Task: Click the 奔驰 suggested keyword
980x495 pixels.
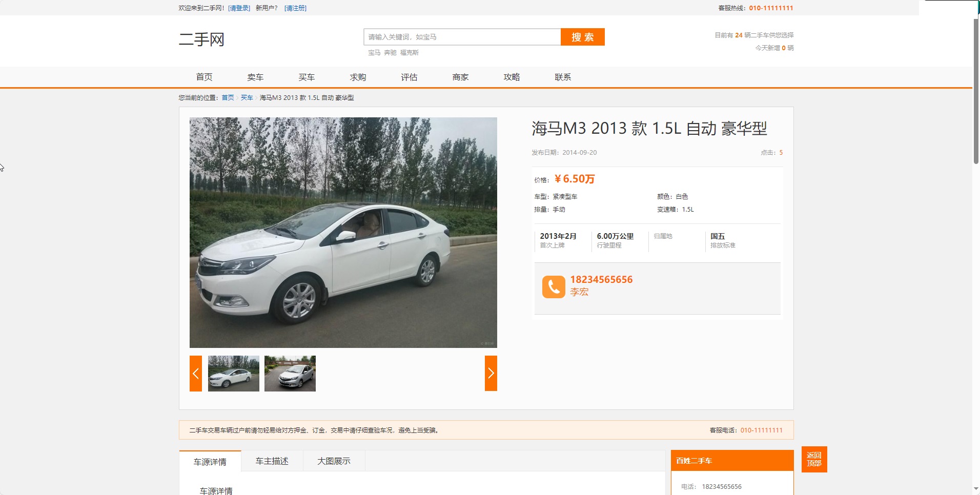Action: click(390, 53)
